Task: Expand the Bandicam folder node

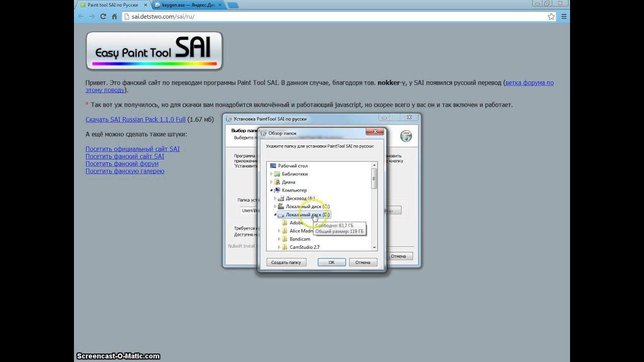Action: 279,239
